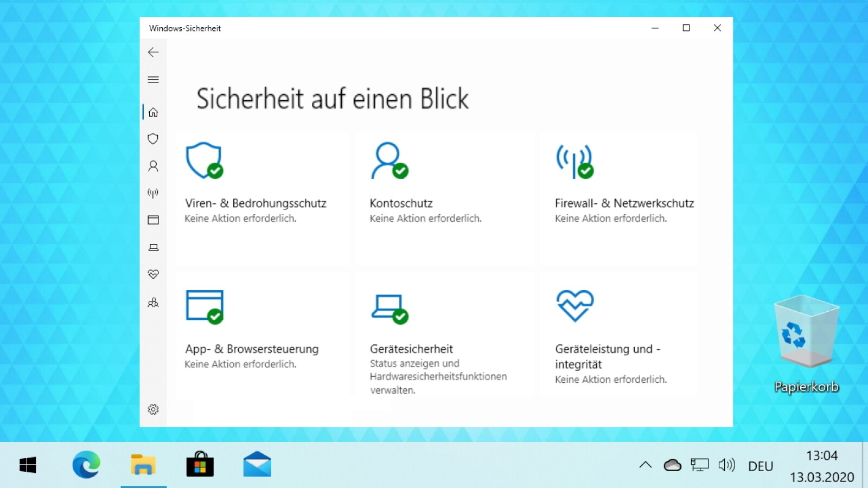Click the large Gerätesicherheit laptop icon
Screen dimensions: 868x488
pos(390,309)
